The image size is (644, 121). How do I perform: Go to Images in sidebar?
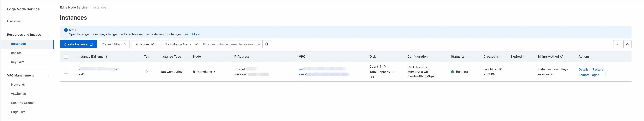(16, 53)
